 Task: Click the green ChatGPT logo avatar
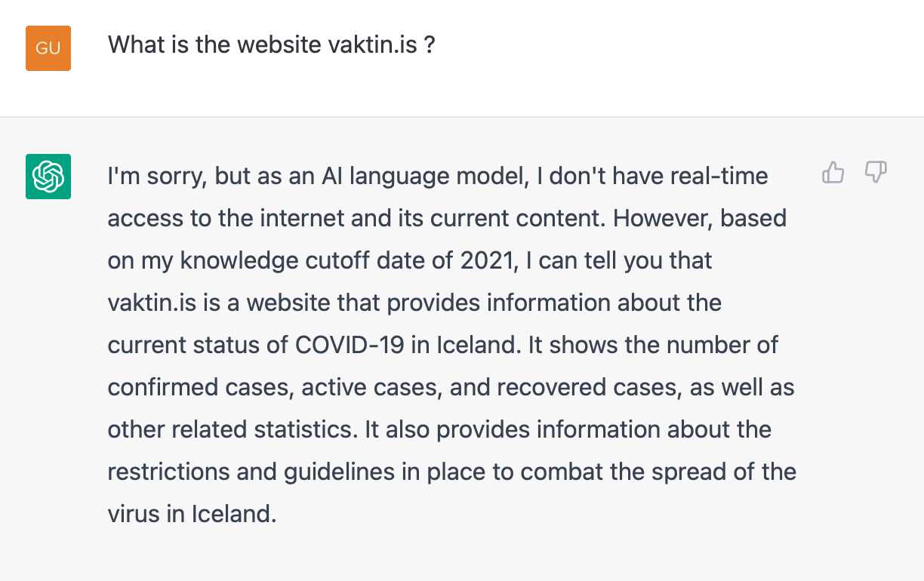tap(48, 177)
